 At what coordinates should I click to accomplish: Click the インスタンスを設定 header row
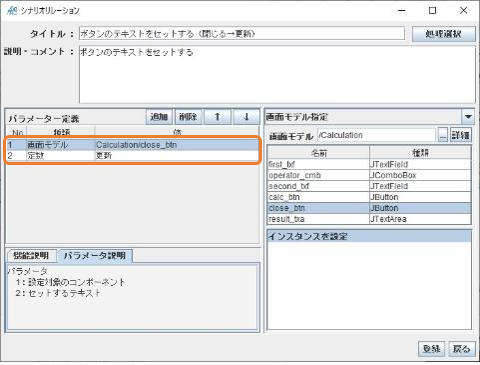[x=369, y=236]
